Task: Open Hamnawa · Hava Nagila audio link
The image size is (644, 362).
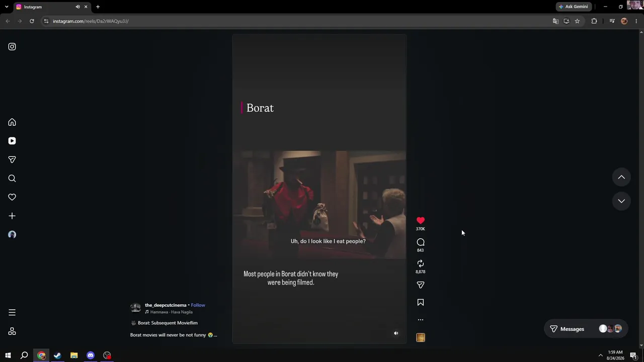Action: (169, 312)
